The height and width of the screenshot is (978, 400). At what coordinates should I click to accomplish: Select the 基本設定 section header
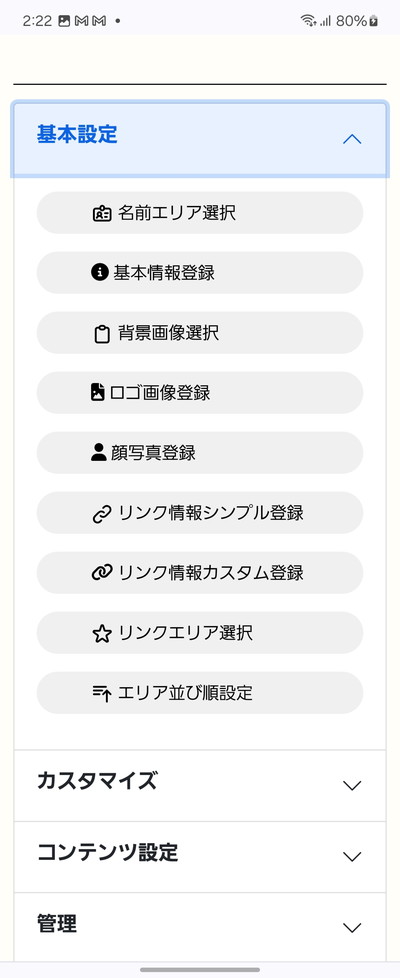point(200,140)
